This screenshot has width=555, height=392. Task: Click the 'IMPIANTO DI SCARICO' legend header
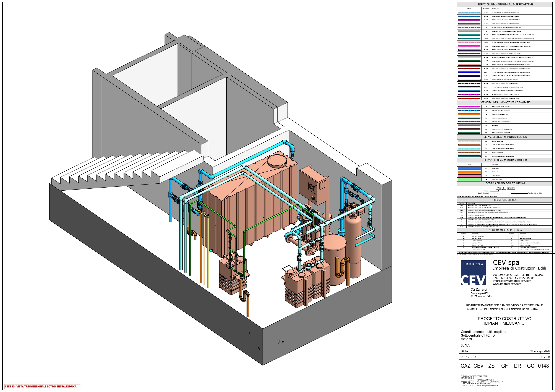(505, 137)
